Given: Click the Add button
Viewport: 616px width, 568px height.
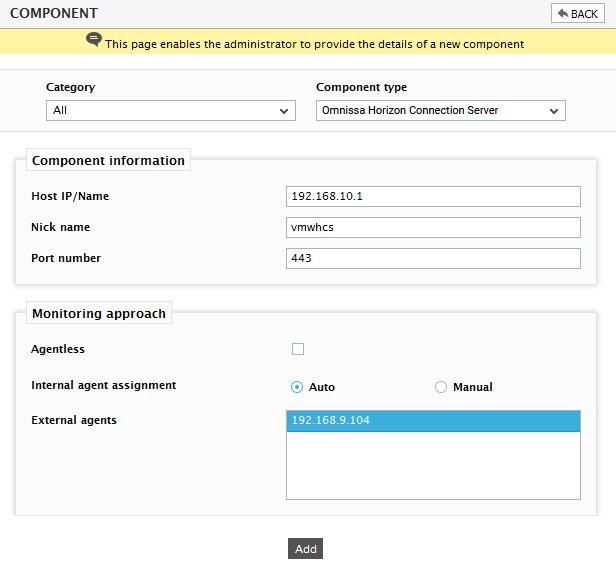Looking at the screenshot, I should 305,548.
